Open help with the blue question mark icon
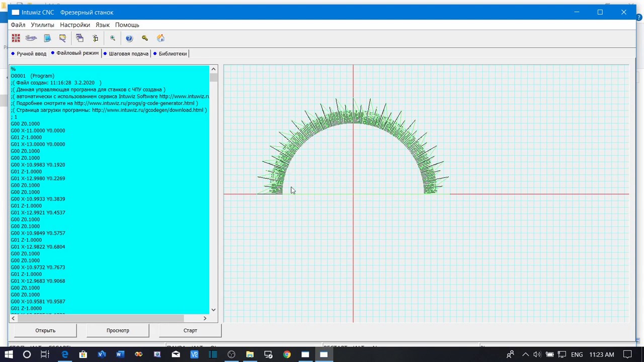This screenshot has width=644, height=362. pyautogui.click(x=129, y=38)
